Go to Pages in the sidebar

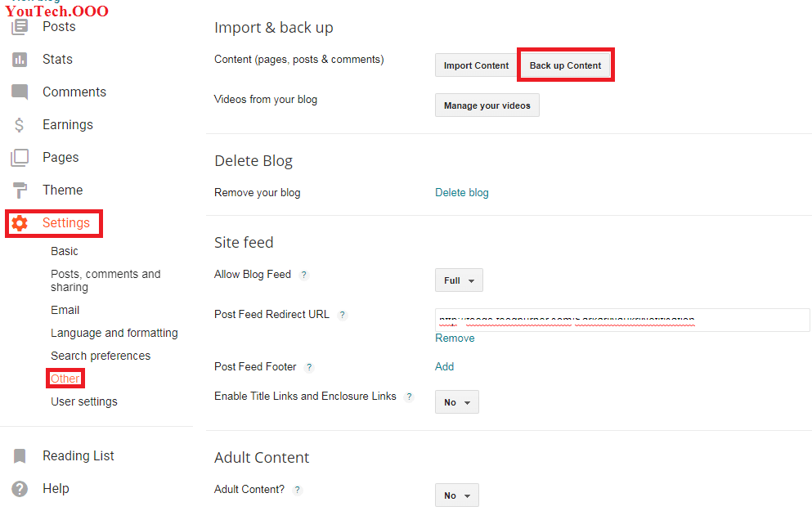point(61,158)
